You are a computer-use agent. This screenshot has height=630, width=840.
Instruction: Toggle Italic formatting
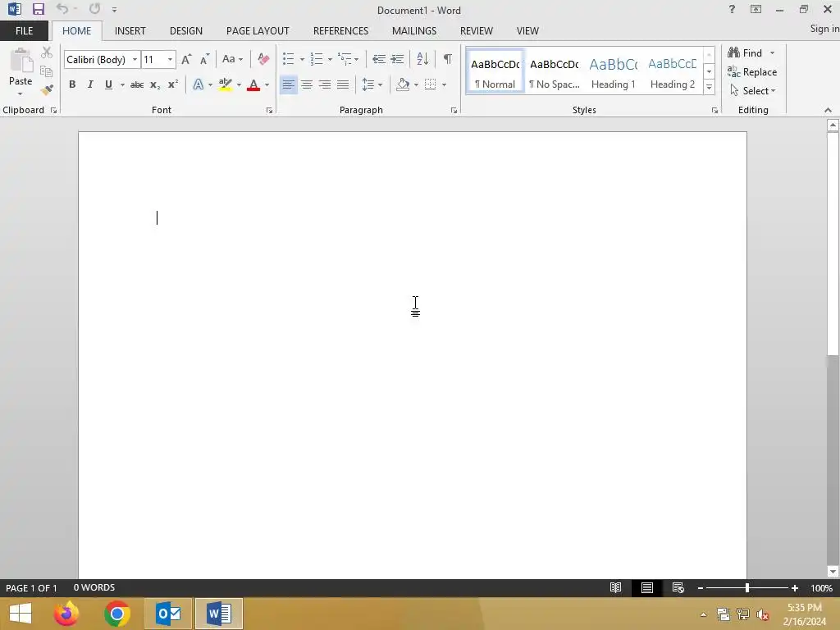[x=90, y=84]
